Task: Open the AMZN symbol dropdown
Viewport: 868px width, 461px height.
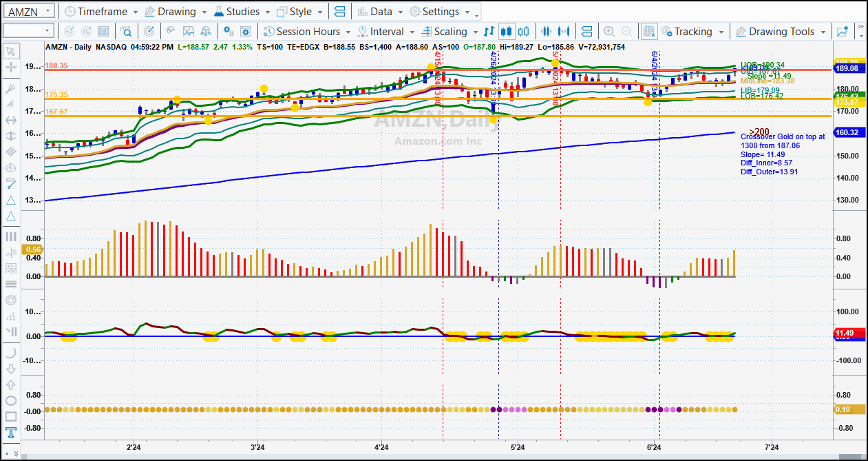Action: click(x=47, y=12)
